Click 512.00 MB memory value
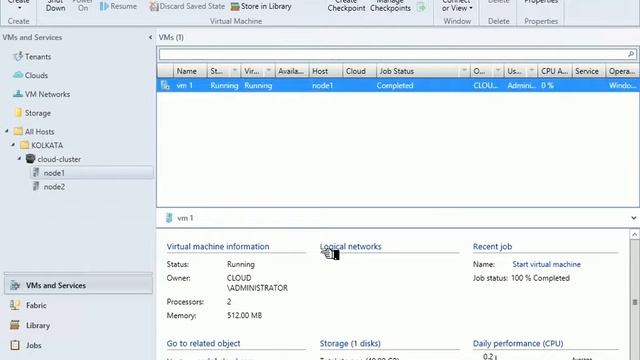The image size is (640, 360). point(244,316)
